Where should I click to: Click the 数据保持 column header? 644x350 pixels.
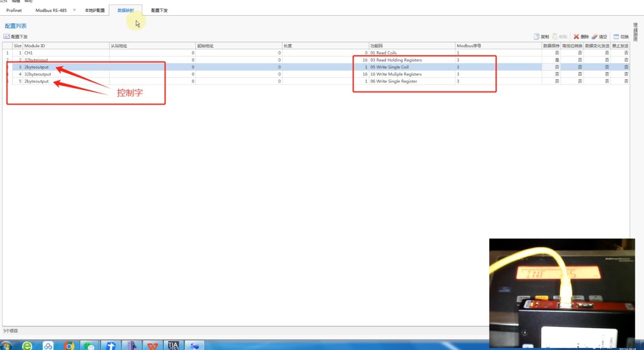click(x=551, y=46)
